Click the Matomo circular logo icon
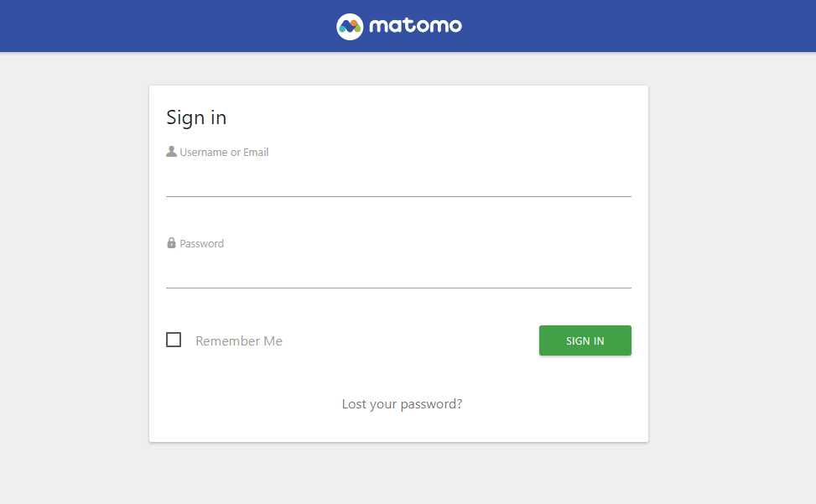Screen dimensions: 816x504 (350, 27)
